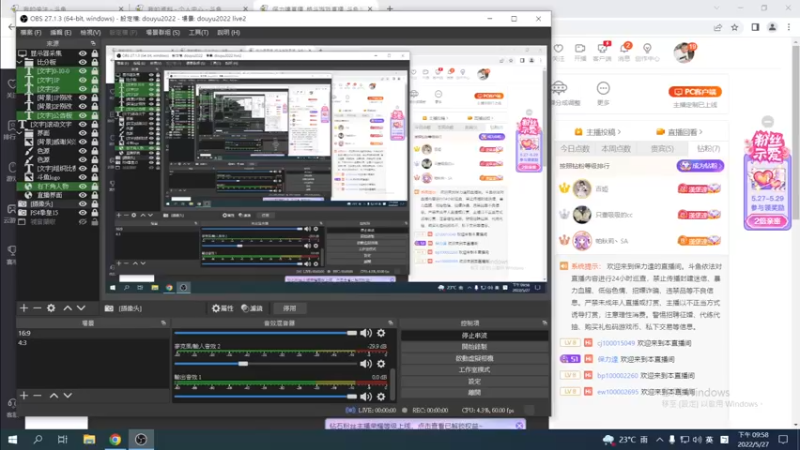800x450 pixels.
Task: Toggle visibility of 顯示器採集 source
Action: point(82,53)
